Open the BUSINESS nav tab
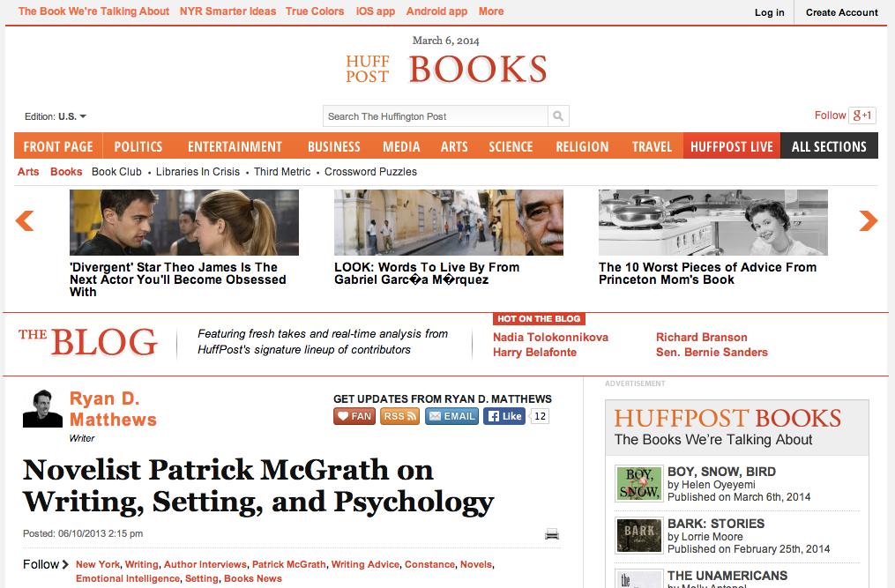895x588 pixels. pos(334,146)
